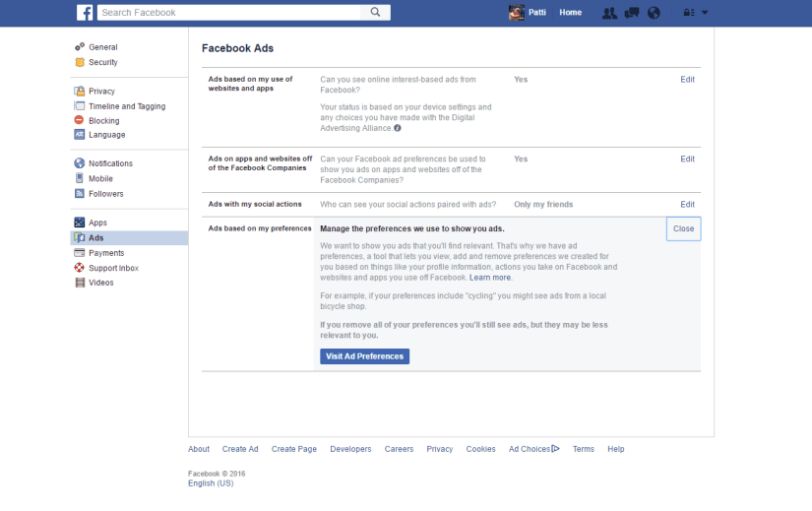Open General settings section
Viewport: 812px width, 511px height.
(103, 47)
